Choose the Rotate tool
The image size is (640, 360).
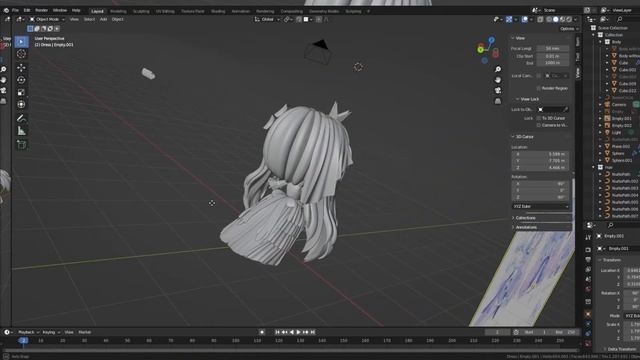[21, 80]
